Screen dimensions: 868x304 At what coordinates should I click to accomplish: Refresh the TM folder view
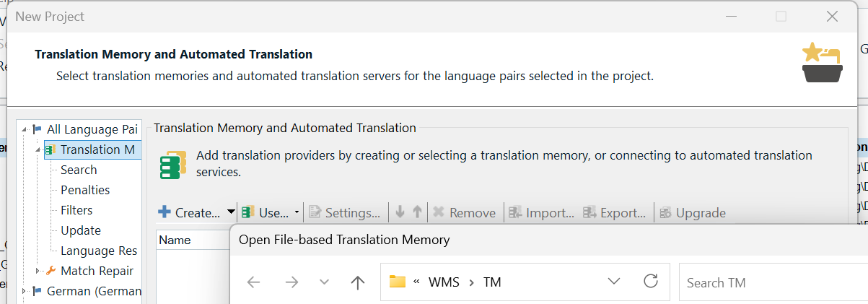pyautogui.click(x=651, y=282)
